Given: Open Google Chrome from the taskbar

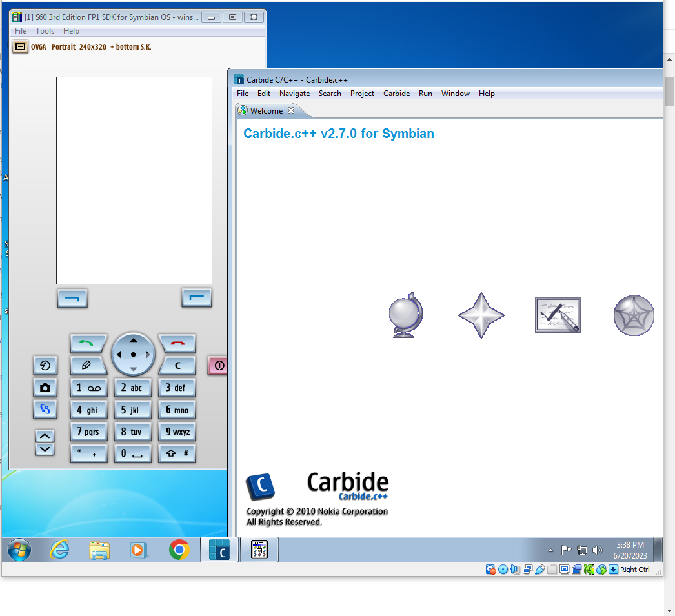Looking at the screenshot, I should coord(179,550).
